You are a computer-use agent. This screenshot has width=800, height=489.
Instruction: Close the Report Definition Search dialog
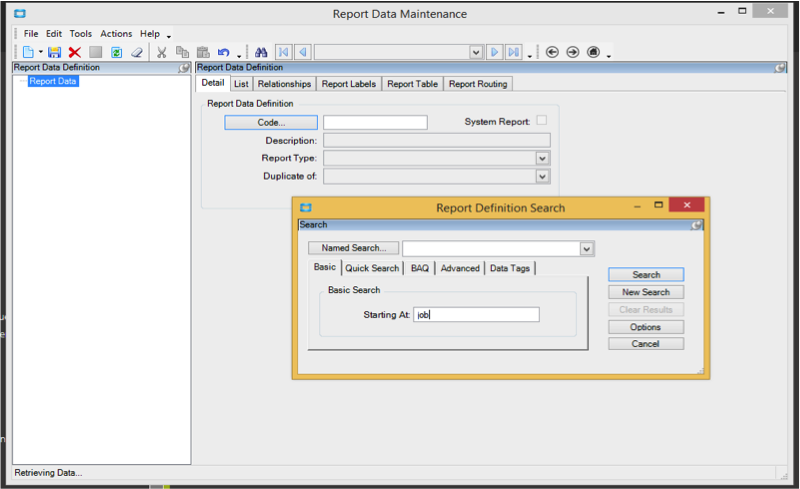(687, 205)
